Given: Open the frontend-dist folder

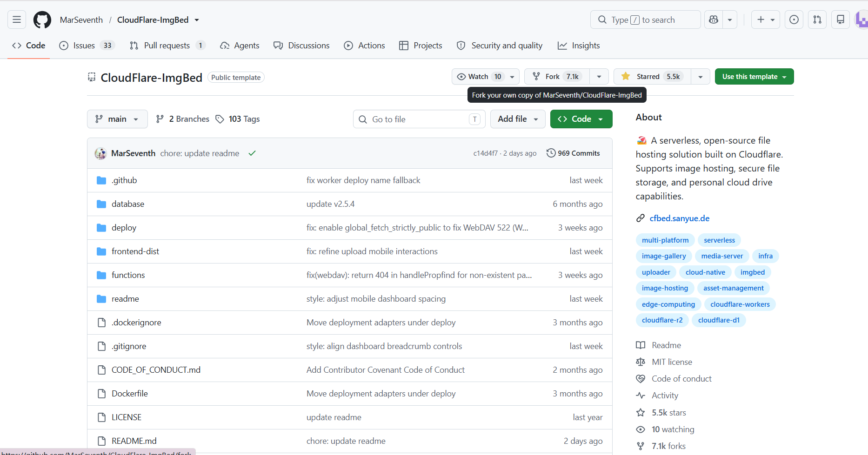Looking at the screenshot, I should (135, 251).
